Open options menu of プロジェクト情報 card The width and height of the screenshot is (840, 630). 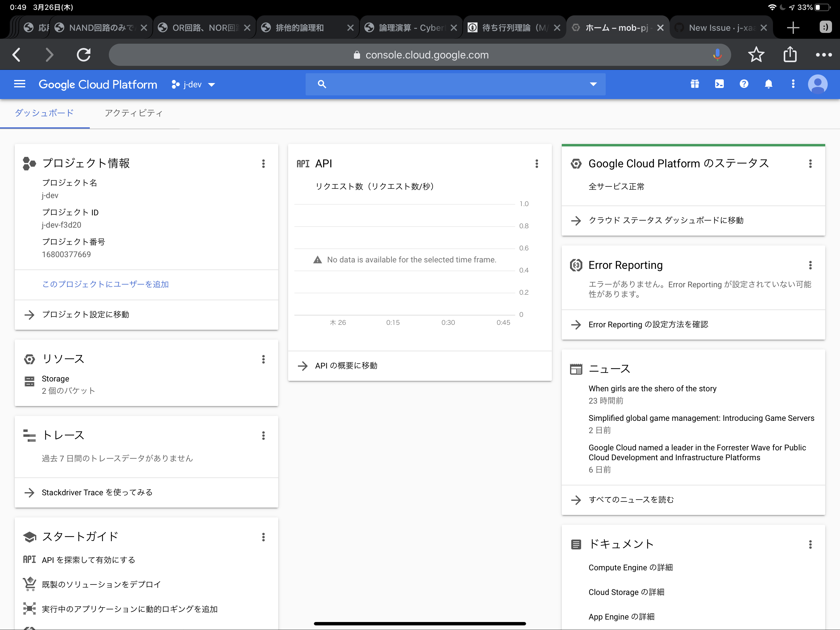(263, 164)
